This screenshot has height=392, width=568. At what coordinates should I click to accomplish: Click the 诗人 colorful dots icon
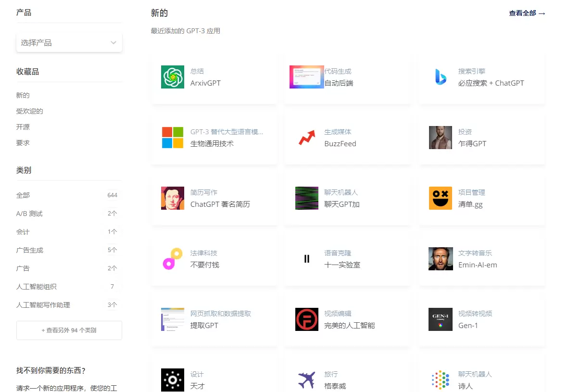[441, 379]
